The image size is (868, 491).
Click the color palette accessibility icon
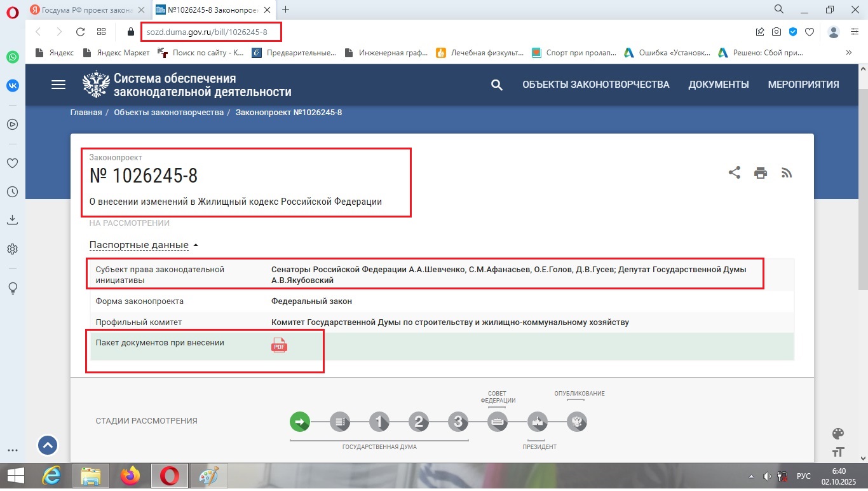[838, 434]
